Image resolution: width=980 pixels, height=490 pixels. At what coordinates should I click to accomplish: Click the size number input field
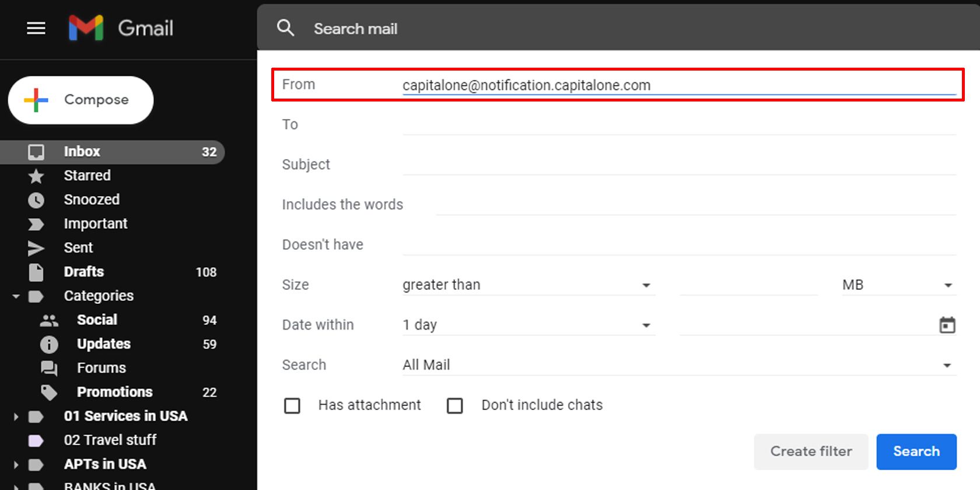(749, 285)
